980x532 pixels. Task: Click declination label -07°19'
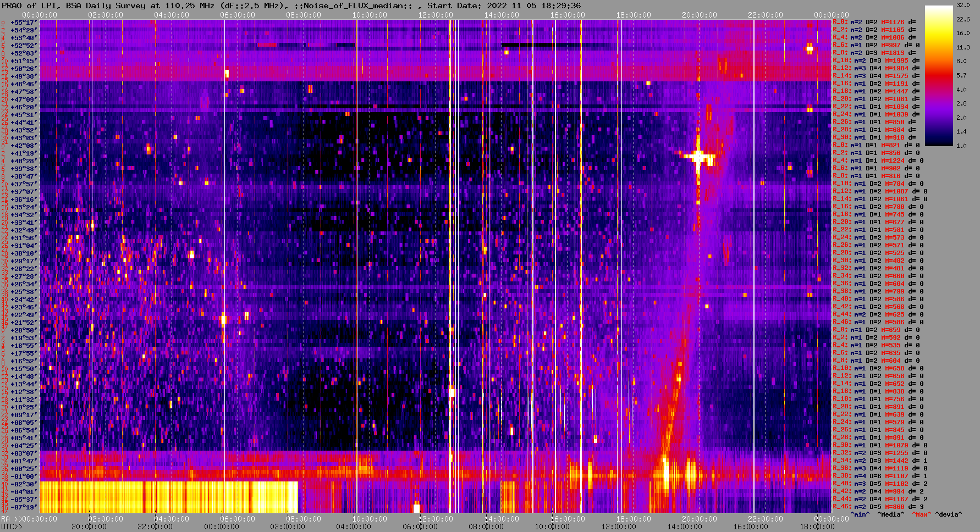coord(24,507)
